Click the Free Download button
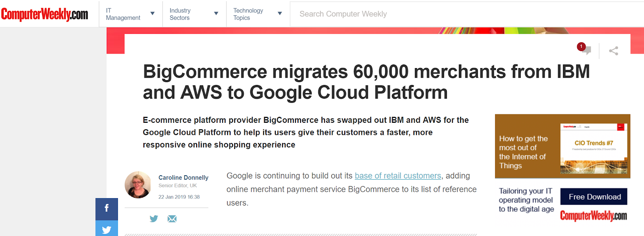This screenshot has width=644, height=236. (594, 197)
